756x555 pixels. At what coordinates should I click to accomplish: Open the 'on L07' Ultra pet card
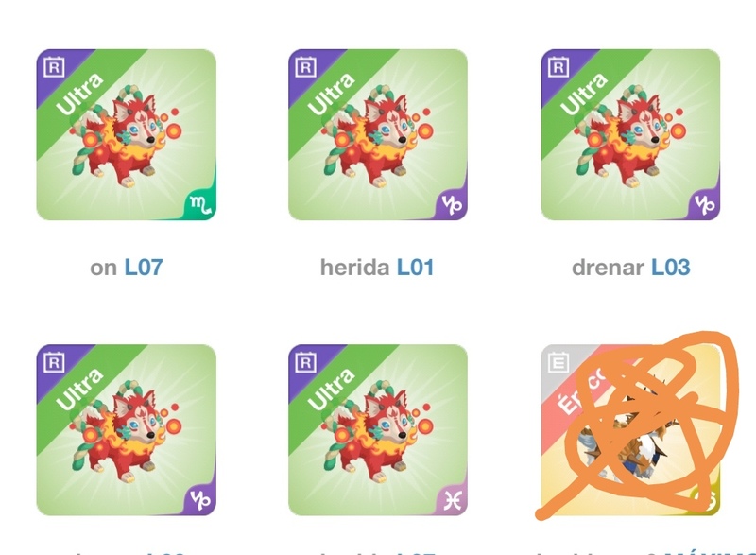127,134
